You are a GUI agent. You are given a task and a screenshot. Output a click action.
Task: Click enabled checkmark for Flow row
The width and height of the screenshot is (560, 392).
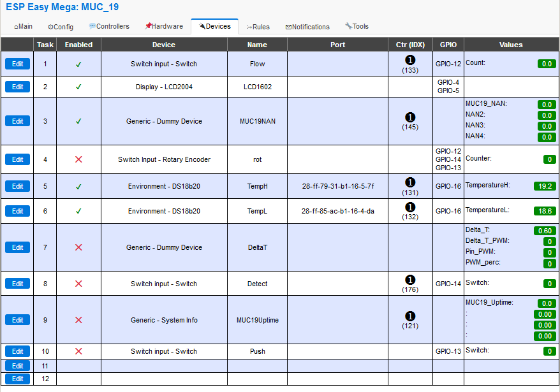point(78,64)
